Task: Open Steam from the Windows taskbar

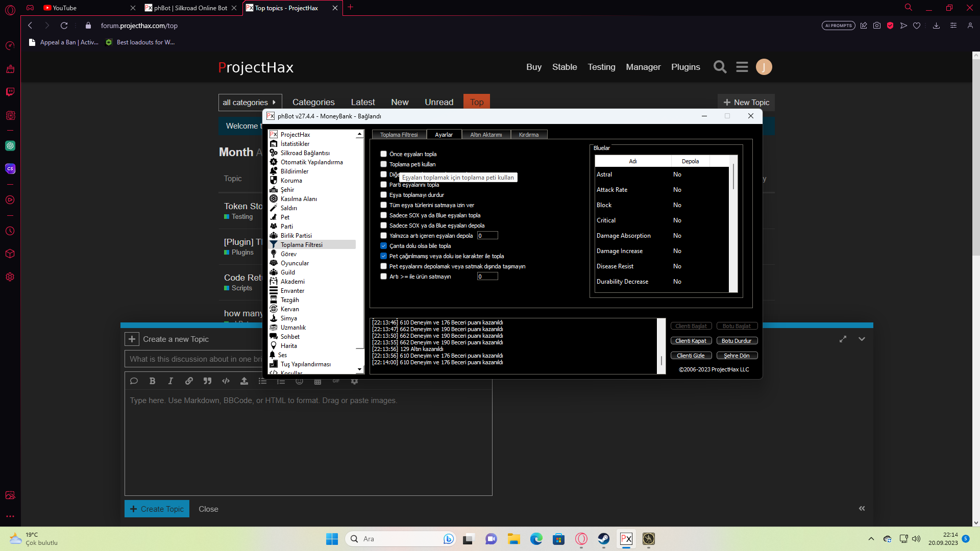Action: (603, 539)
